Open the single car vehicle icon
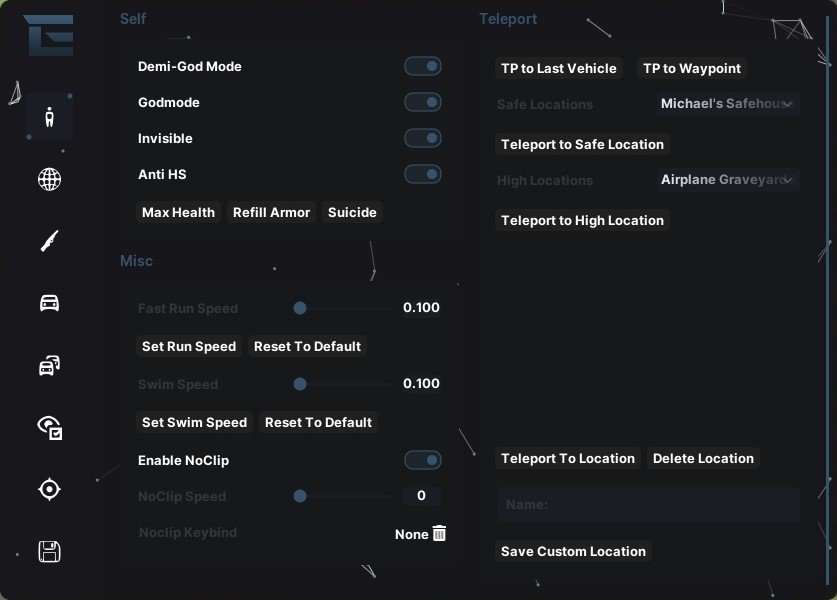Viewport: 837px width, 600px height. pos(49,303)
